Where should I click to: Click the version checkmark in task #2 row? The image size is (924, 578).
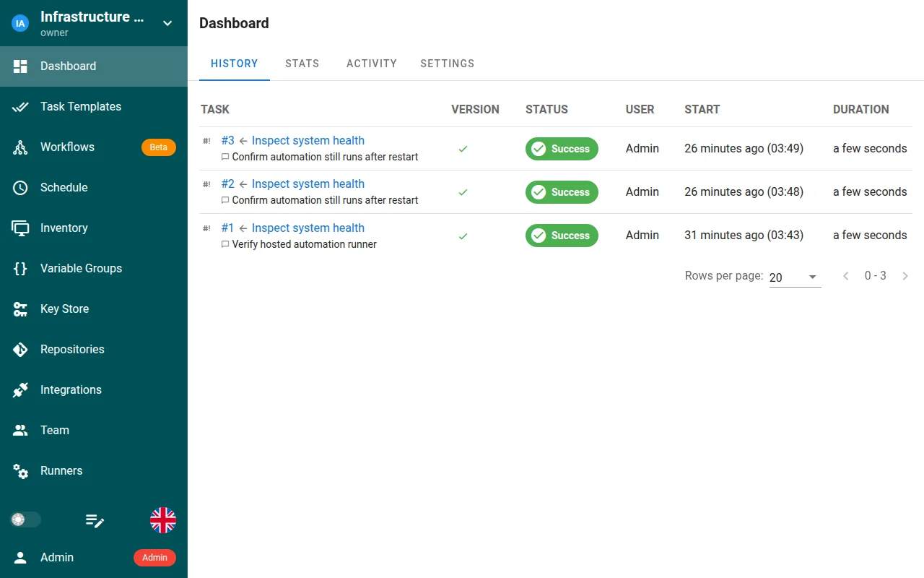point(463,192)
